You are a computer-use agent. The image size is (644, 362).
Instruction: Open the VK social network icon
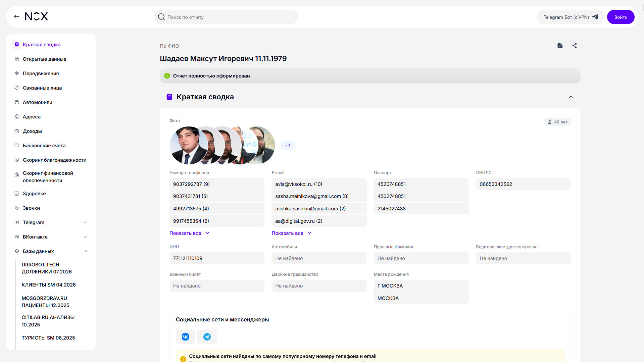coord(185,337)
